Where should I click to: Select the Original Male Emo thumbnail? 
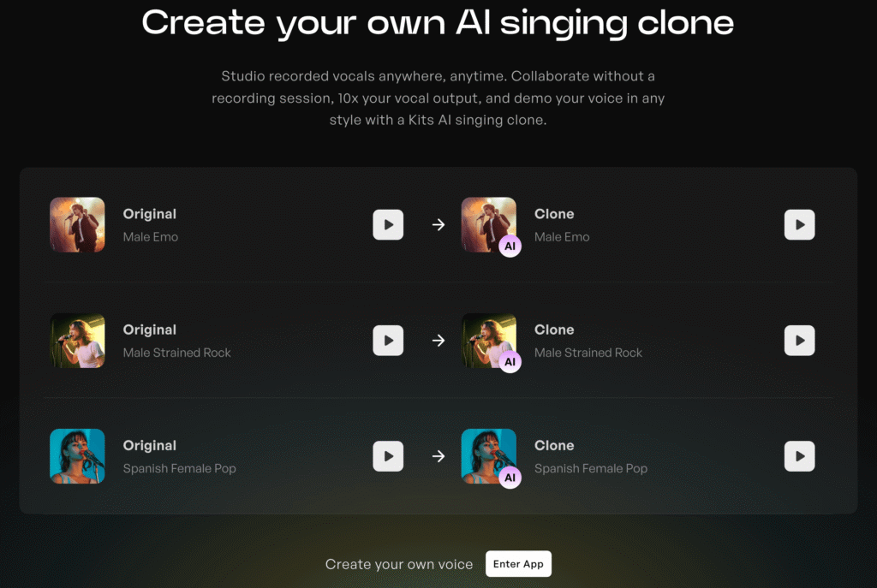[x=77, y=225]
